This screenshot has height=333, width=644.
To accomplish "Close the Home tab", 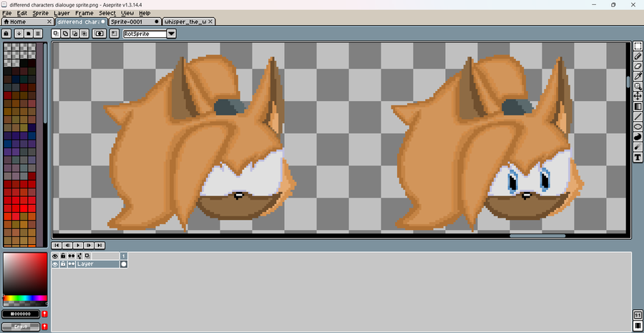I will (x=49, y=21).
